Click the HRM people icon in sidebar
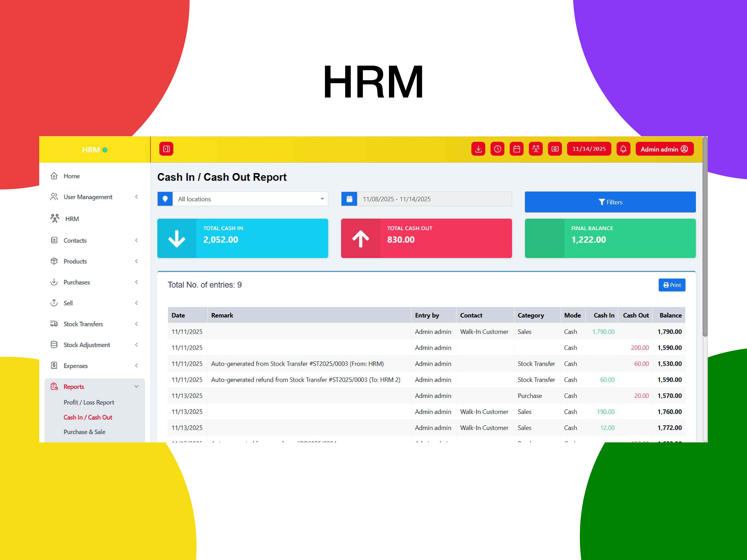This screenshot has height=560, width=747. point(55,218)
